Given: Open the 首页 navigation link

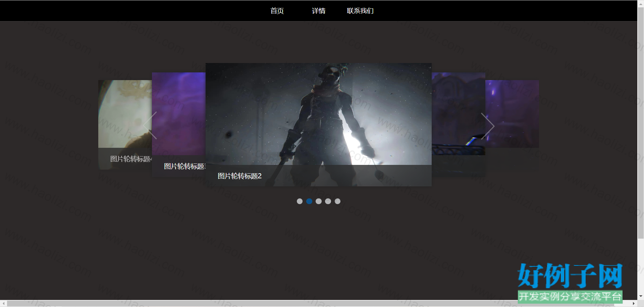Looking at the screenshot, I should click(277, 11).
